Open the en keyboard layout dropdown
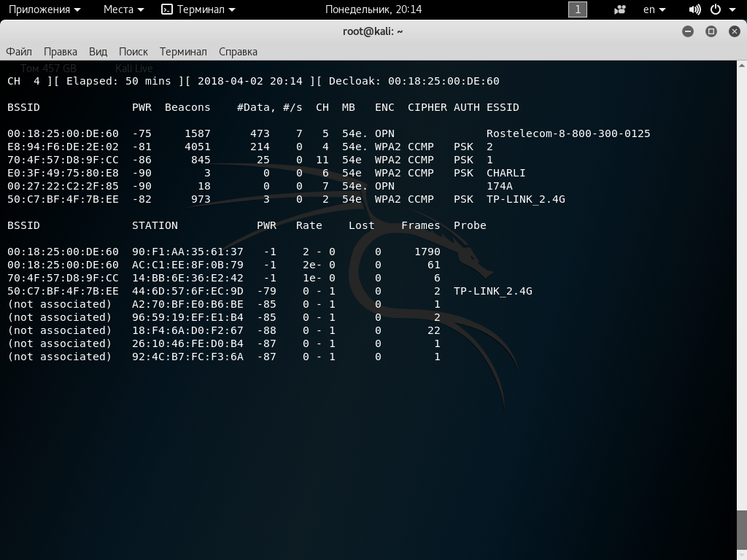This screenshot has width=747, height=560. [654, 9]
